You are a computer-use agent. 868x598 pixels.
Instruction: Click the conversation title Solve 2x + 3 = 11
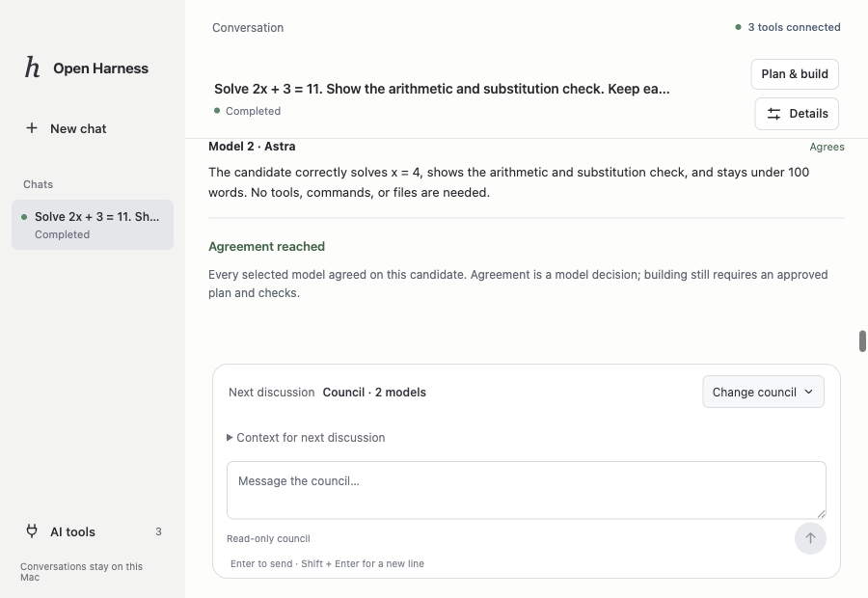click(442, 89)
